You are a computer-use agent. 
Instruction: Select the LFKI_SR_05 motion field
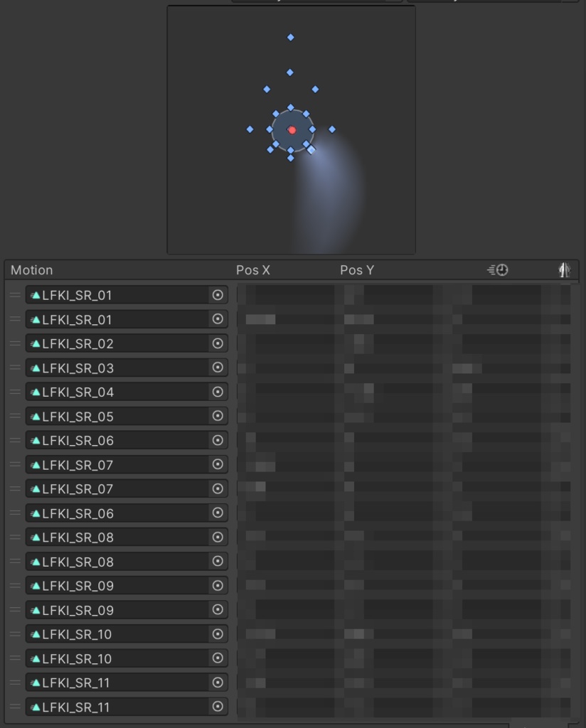click(x=117, y=416)
